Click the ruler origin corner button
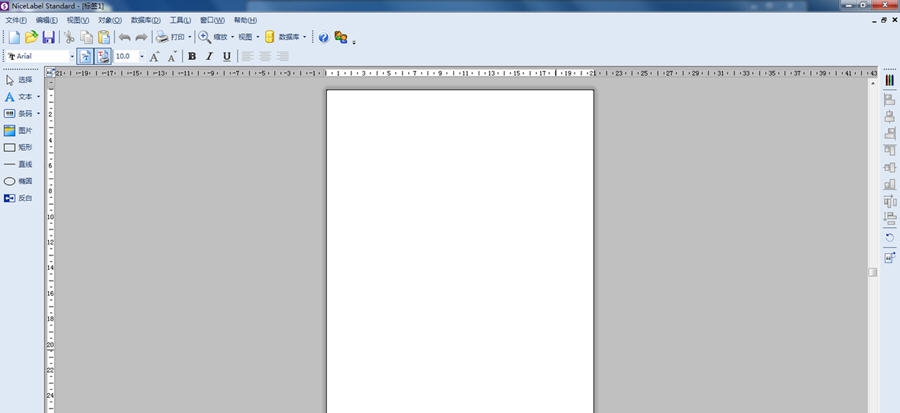Screen dimensions: 900x413 pyautogui.click(x=50, y=72)
